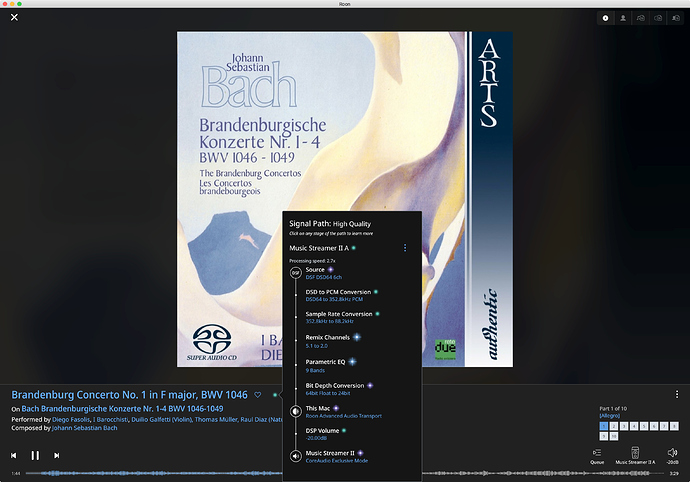690x482 pixels.
Task: Click the Music Streamer II A zone name in signal path
Action: 319,248
